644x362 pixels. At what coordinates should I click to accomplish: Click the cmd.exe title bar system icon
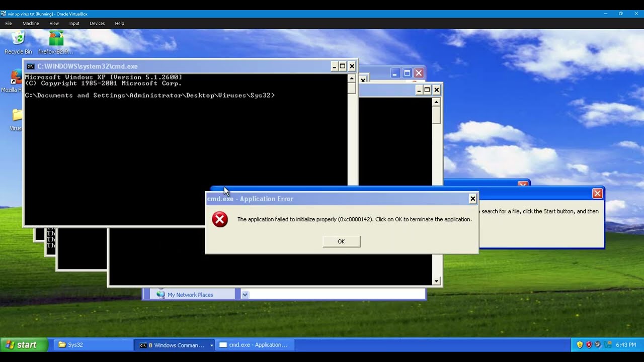pyautogui.click(x=31, y=66)
